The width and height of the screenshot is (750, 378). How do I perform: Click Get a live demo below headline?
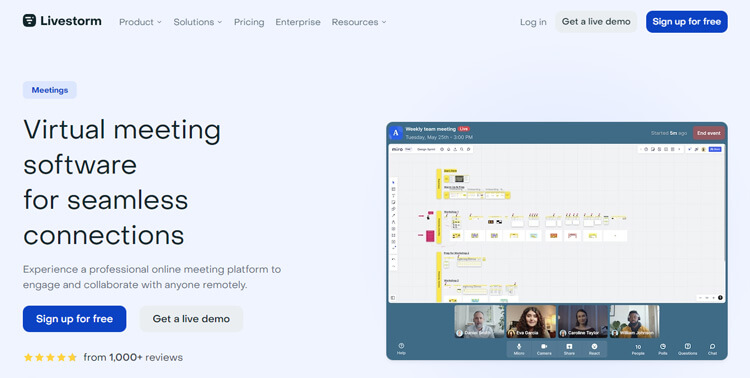(191, 319)
